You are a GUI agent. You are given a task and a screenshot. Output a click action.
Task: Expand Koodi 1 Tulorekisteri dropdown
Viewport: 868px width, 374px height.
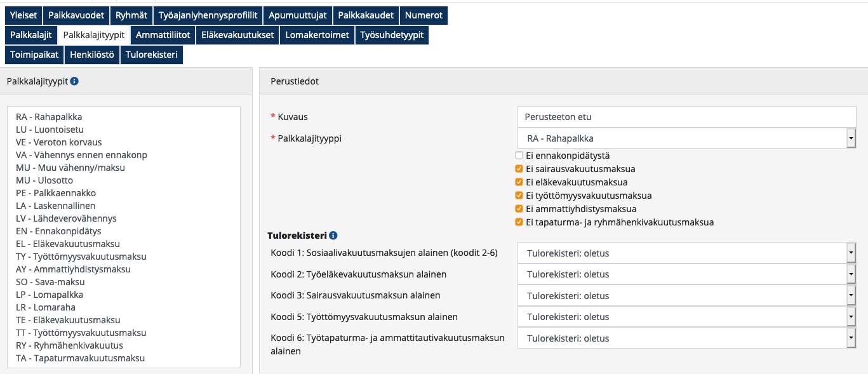point(686,253)
